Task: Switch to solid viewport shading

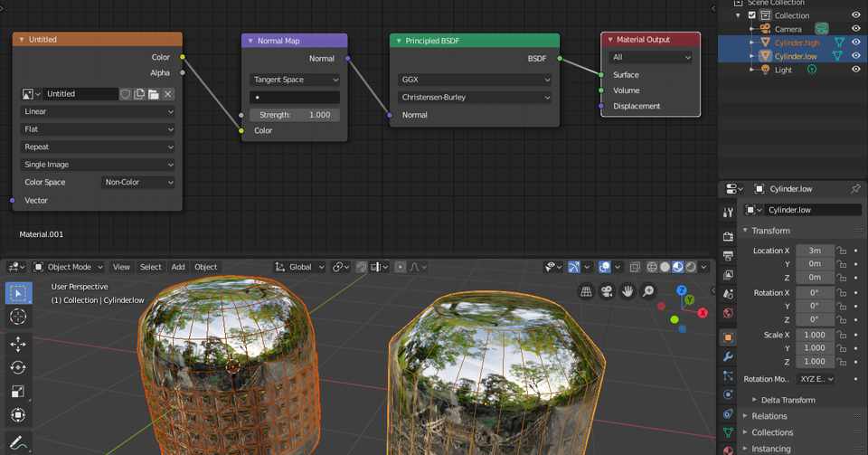Action: [x=665, y=267]
